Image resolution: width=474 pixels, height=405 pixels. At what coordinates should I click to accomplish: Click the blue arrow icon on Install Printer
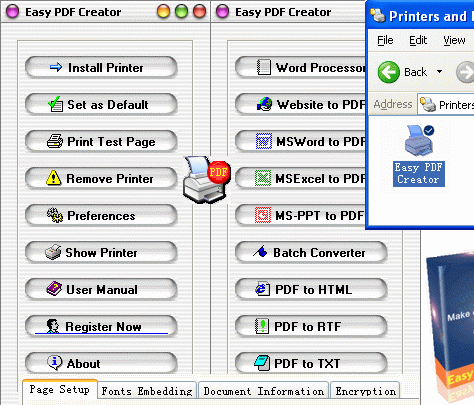point(56,67)
